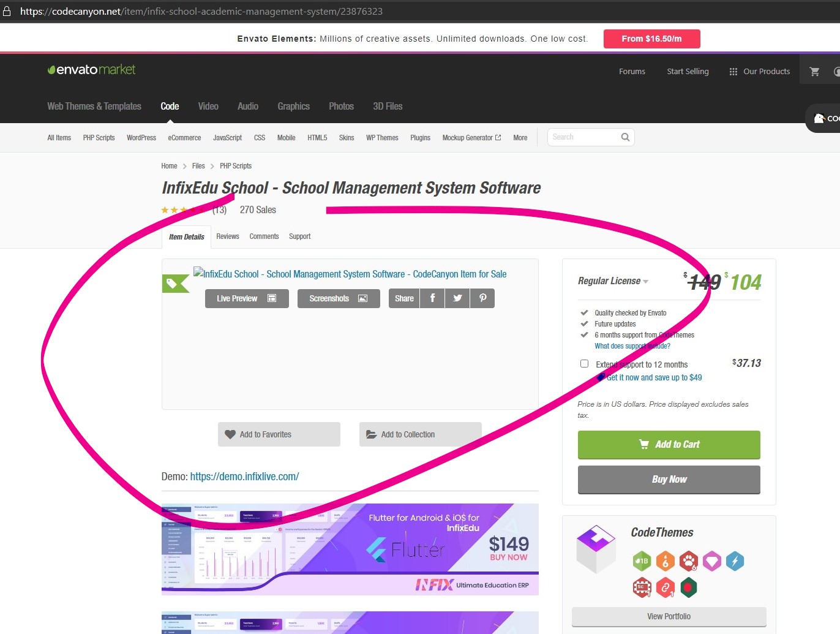Switch to the Support tab
The height and width of the screenshot is (634, 840).
[300, 236]
